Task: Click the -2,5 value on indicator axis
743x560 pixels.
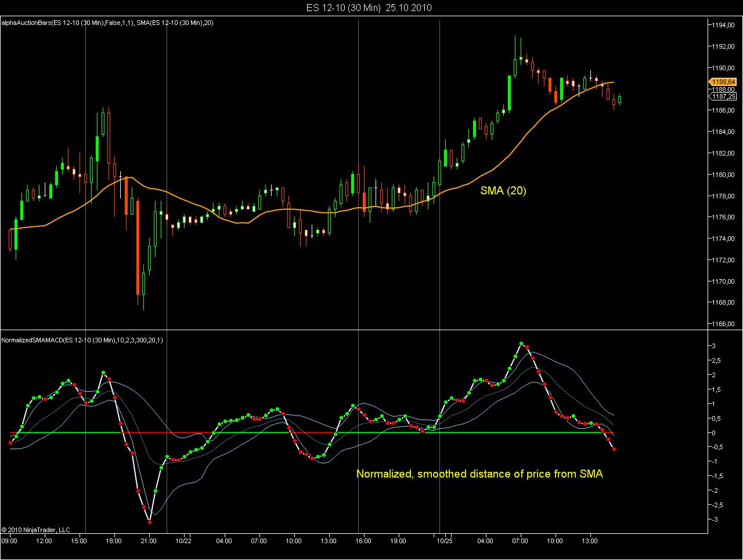Action: coord(718,505)
